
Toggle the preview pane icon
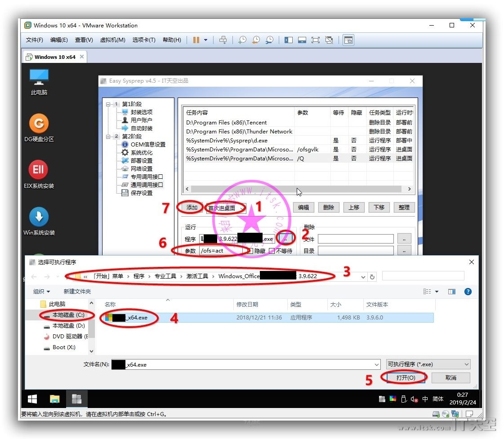452,292
